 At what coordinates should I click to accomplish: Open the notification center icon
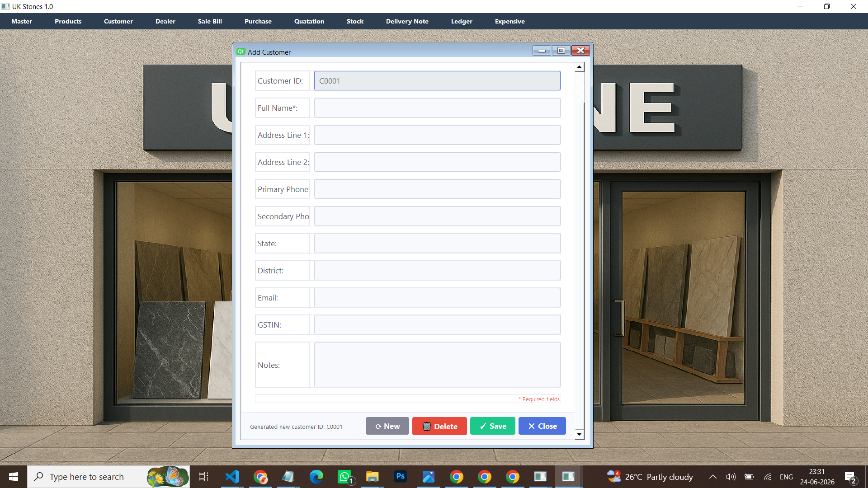point(850,477)
